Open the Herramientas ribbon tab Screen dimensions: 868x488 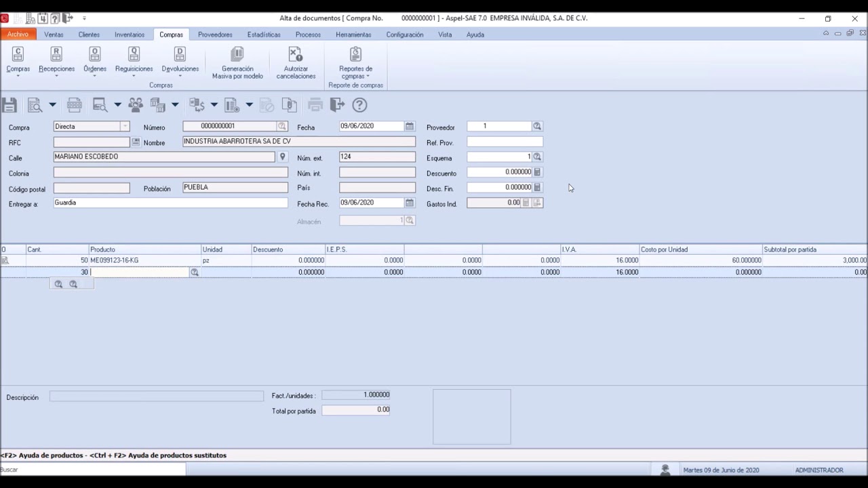353,35
